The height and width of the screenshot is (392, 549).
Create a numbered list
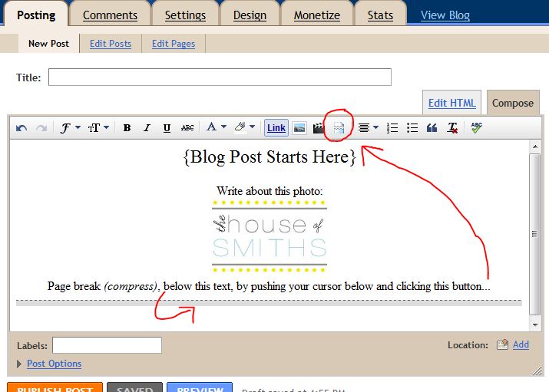(x=392, y=128)
